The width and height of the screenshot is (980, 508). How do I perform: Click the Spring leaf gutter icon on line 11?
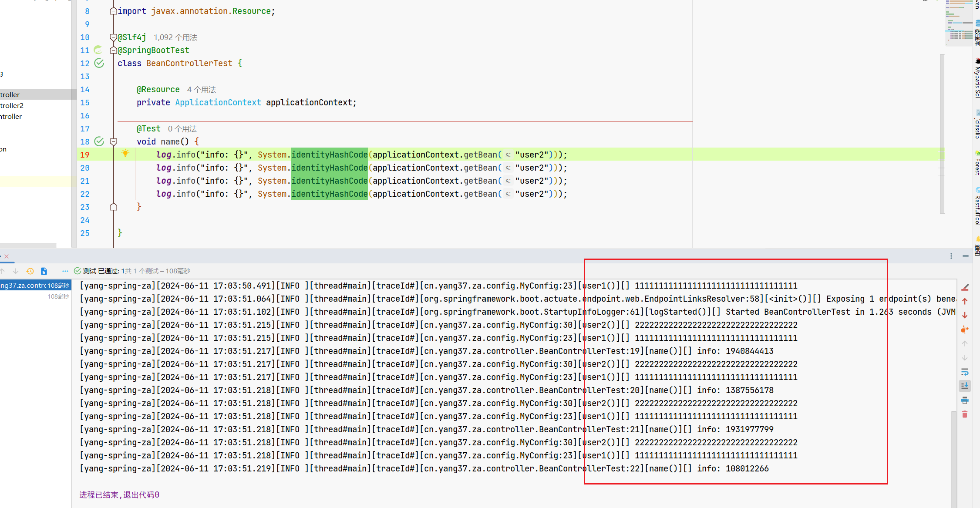click(98, 50)
